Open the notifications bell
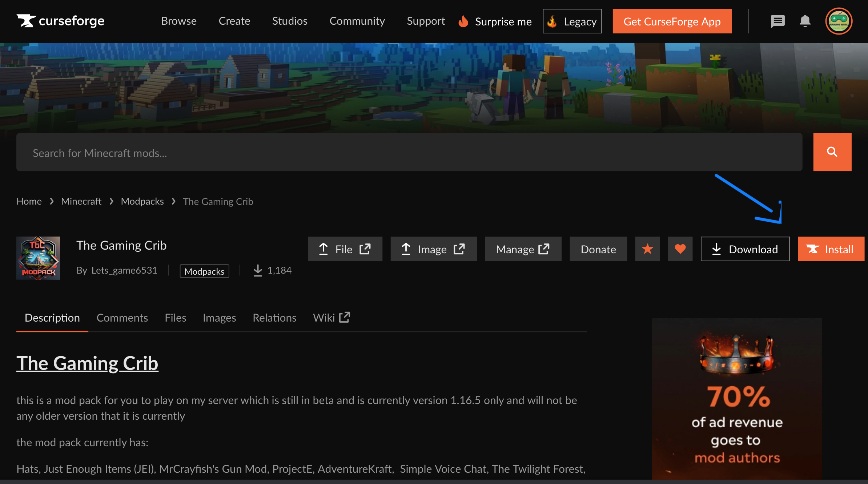 (x=805, y=21)
